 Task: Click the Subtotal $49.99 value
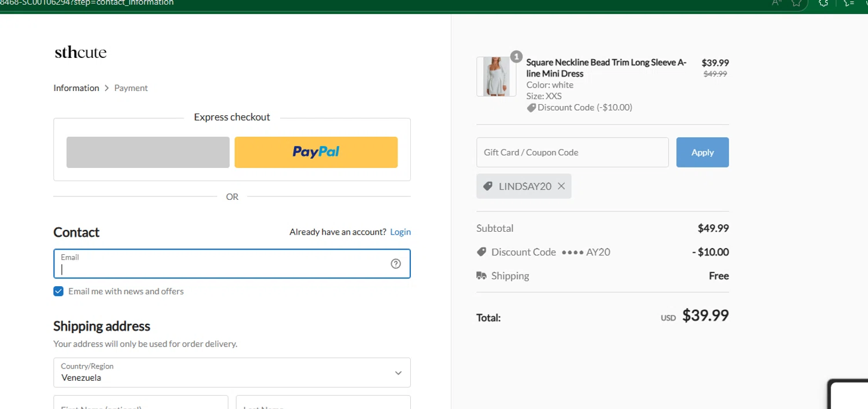(x=713, y=228)
